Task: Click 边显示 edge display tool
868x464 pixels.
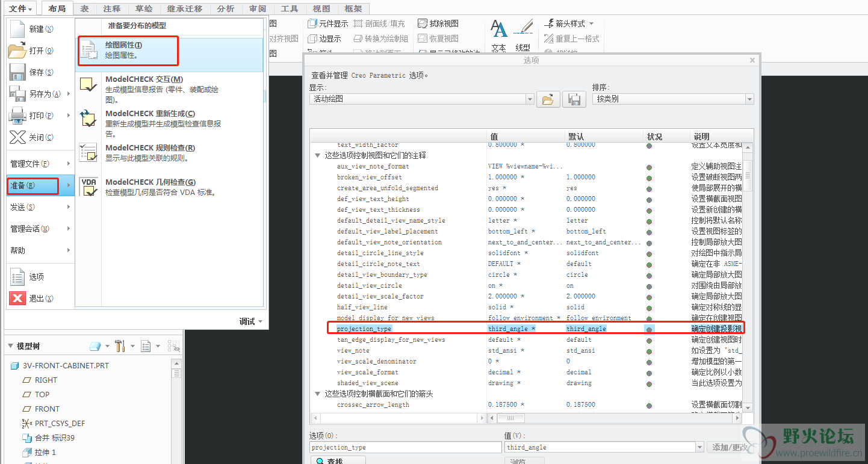Action: 324,39
